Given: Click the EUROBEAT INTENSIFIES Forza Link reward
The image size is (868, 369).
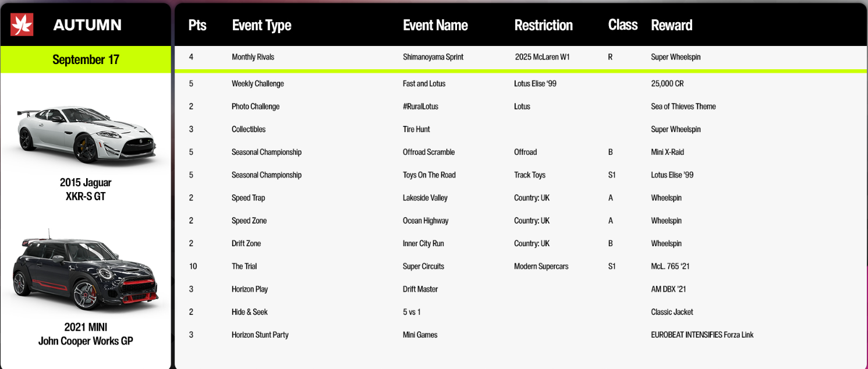Looking at the screenshot, I should coord(702,335).
